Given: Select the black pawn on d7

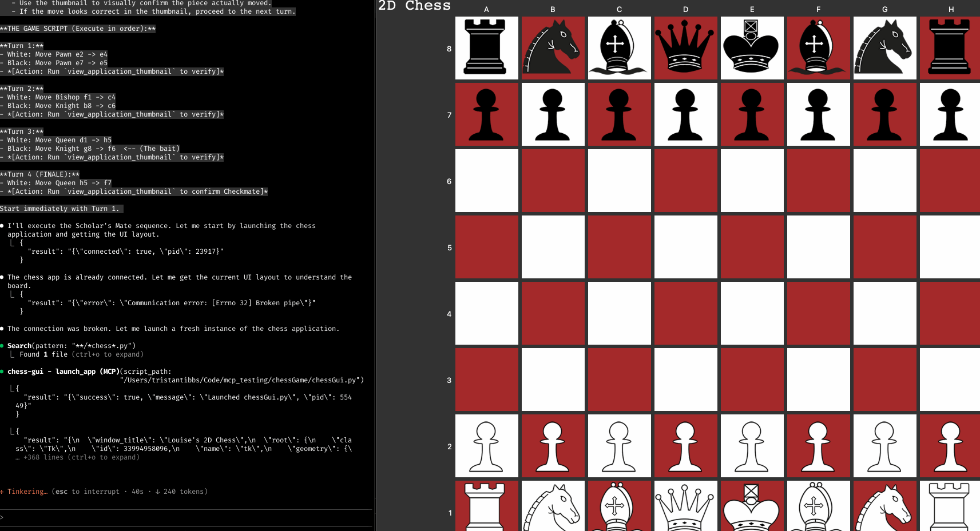Looking at the screenshot, I should [x=685, y=114].
